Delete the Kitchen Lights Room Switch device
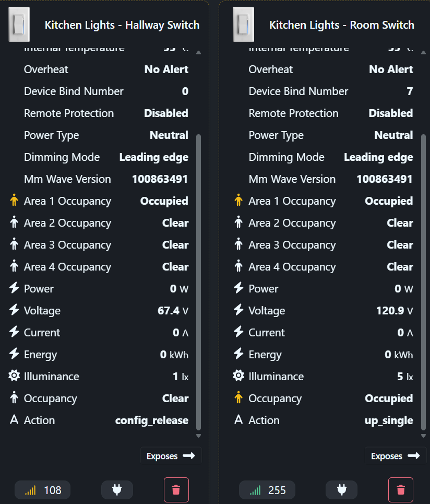This screenshot has width=430, height=504. point(401,490)
